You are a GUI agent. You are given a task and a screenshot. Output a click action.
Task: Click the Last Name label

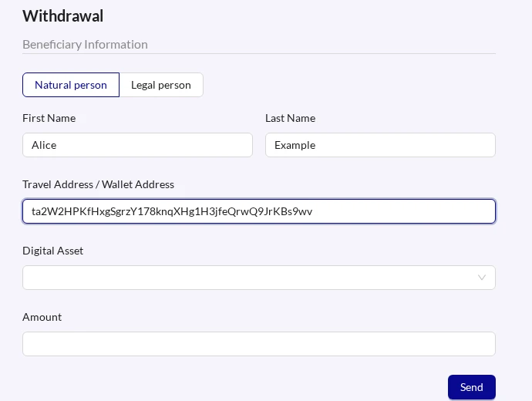click(x=291, y=118)
